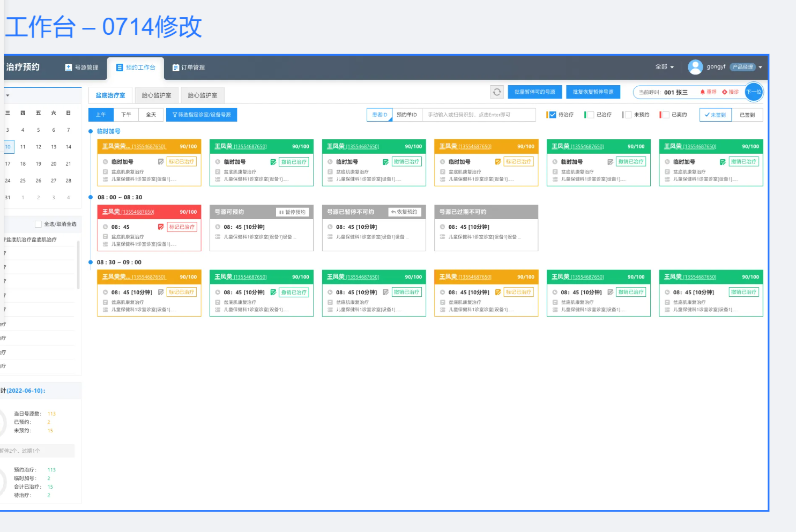Click the 筛选指定诊室/设备号源 button
Viewport: 796px width, 532px height.
[x=202, y=115]
